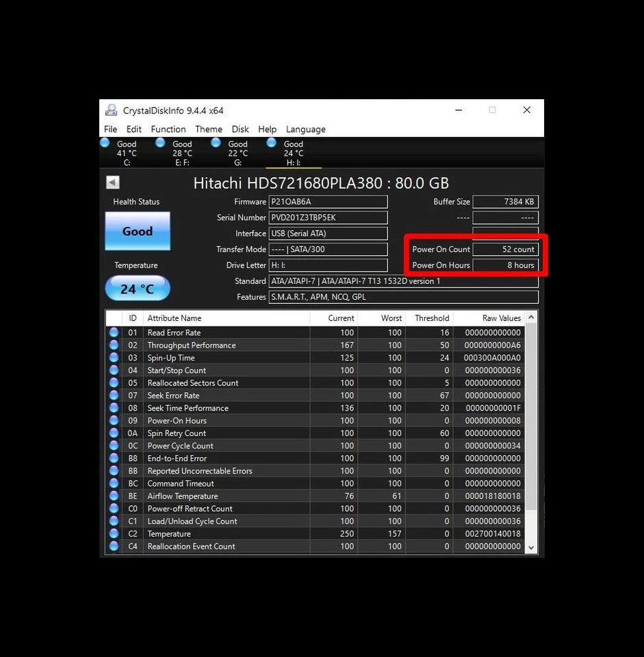644x657 pixels.
Task: Select raw value 000300A000A0
Action: (x=492, y=358)
